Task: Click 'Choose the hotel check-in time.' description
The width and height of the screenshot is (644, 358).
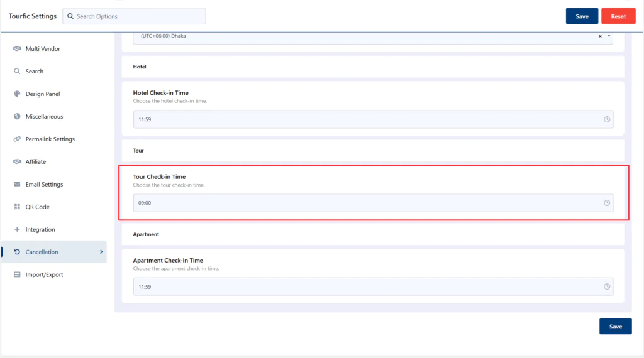Action: click(x=170, y=101)
